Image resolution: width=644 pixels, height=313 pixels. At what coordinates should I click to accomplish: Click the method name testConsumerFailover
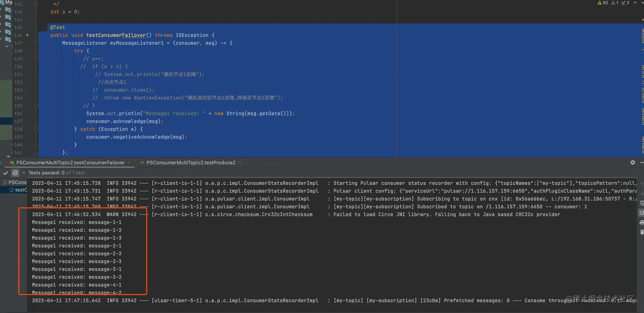[116, 35]
